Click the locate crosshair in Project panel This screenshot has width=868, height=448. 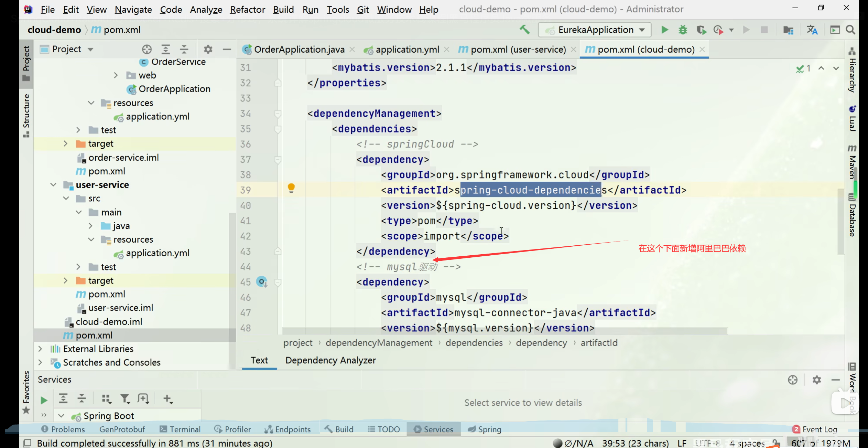147,49
